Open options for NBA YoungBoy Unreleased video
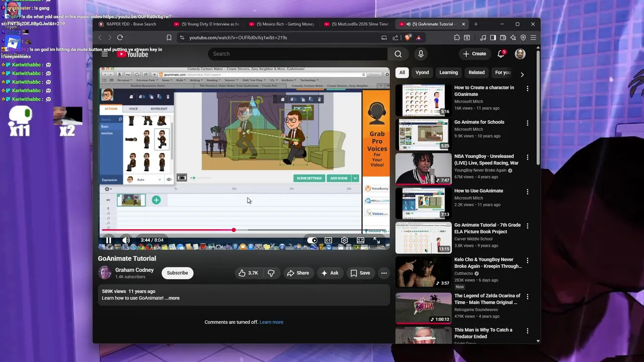644x362 pixels. 527,157
